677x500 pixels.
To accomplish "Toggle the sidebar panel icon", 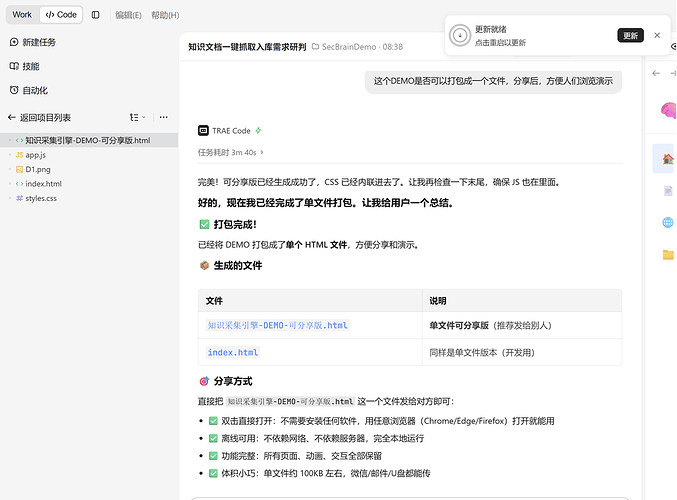I will [x=95, y=15].
